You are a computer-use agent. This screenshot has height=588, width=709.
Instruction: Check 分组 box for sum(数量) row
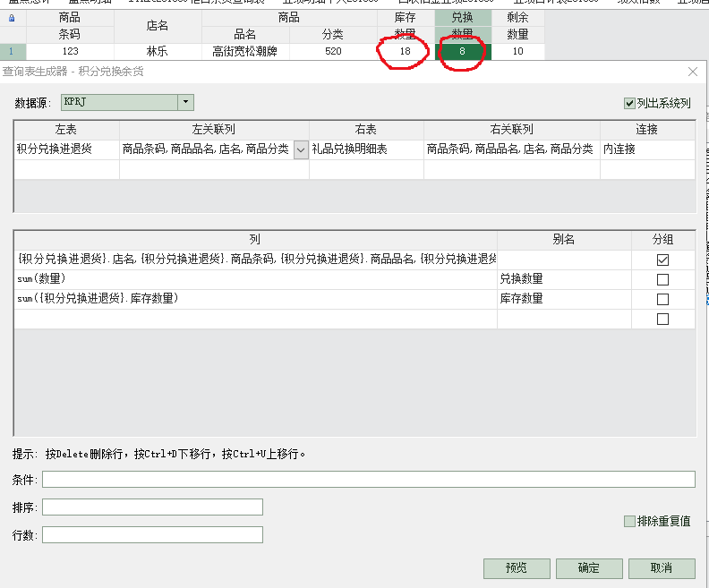(x=662, y=279)
